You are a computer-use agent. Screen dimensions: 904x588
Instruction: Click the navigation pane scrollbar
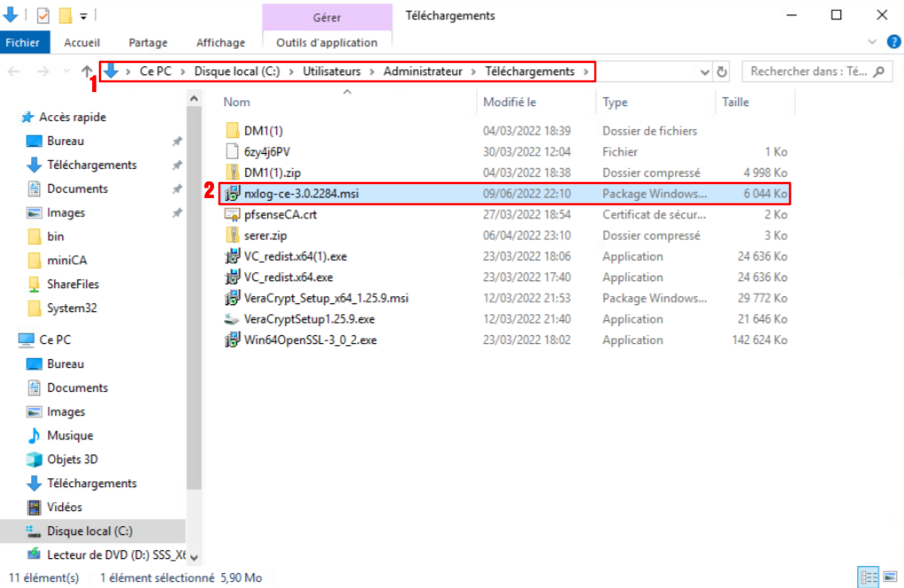tap(194, 309)
